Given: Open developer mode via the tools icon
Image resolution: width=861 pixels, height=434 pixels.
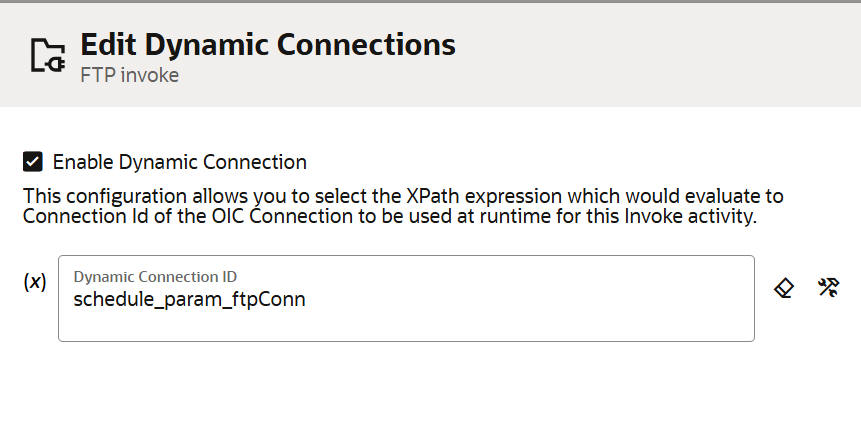Looking at the screenshot, I should 828,288.
